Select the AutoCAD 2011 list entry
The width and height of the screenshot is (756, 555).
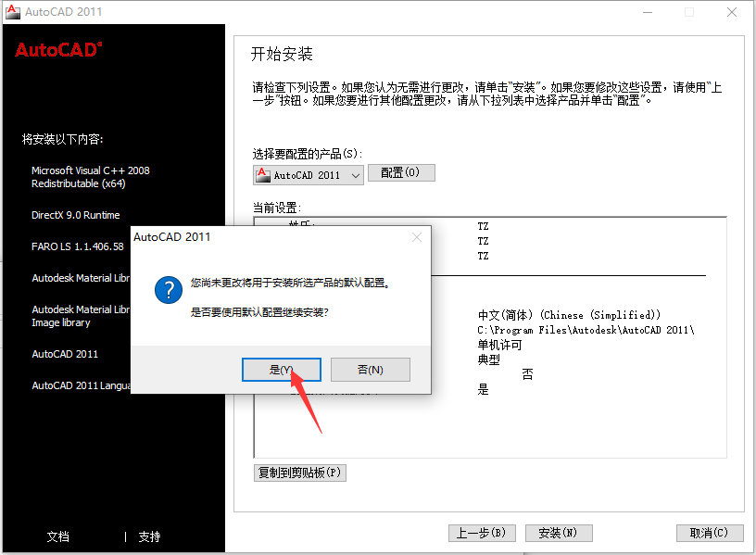pyautogui.click(x=65, y=354)
